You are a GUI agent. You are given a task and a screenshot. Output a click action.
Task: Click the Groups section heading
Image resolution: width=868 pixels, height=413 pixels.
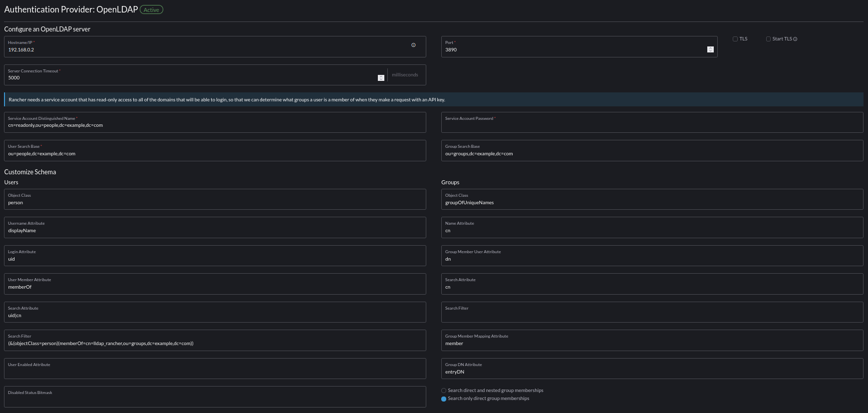click(450, 182)
